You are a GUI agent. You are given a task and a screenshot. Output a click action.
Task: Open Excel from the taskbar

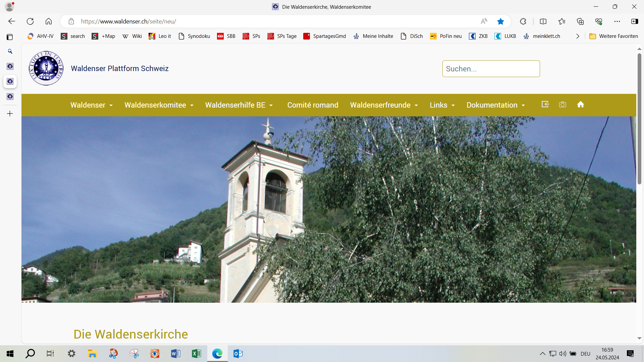point(196,354)
